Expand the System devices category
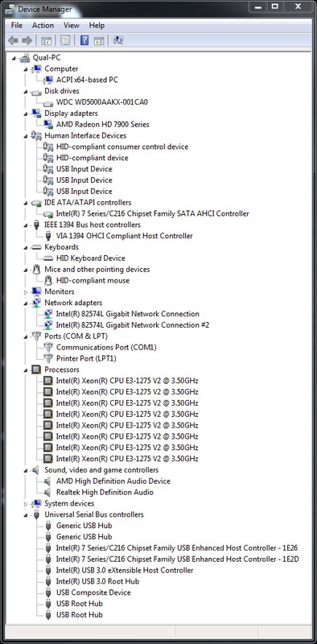This screenshot has width=317, height=644. tap(26, 504)
